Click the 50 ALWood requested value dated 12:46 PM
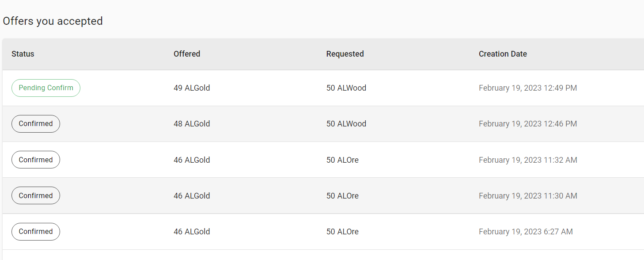The height and width of the screenshot is (260, 644). (x=346, y=124)
